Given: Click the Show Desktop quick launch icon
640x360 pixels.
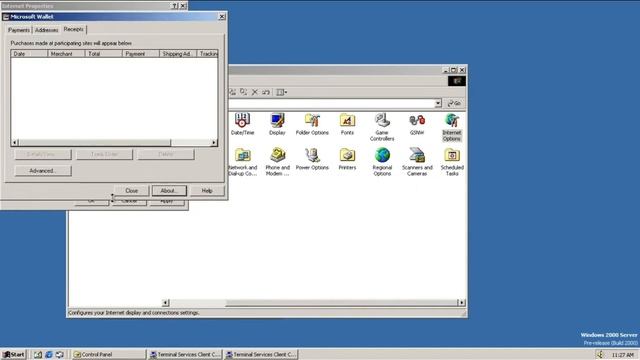Looking at the screenshot, I should tap(38, 354).
